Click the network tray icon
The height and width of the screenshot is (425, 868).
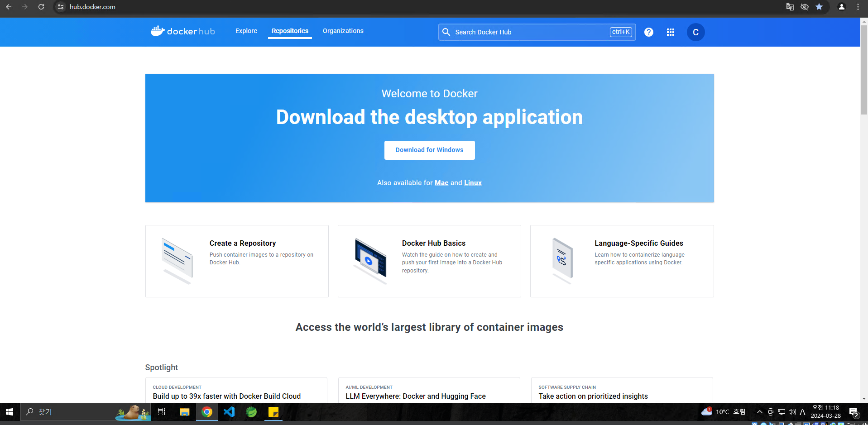click(782, 412)
